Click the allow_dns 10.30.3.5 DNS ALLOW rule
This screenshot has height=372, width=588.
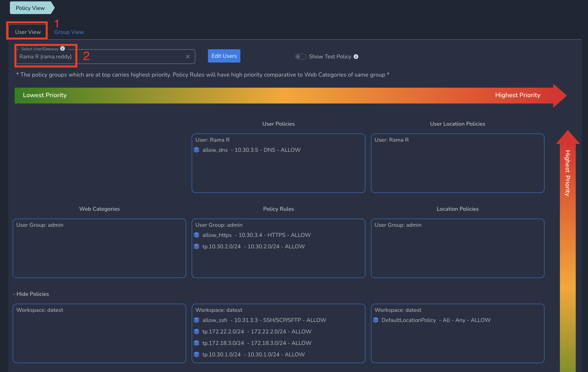251,150
